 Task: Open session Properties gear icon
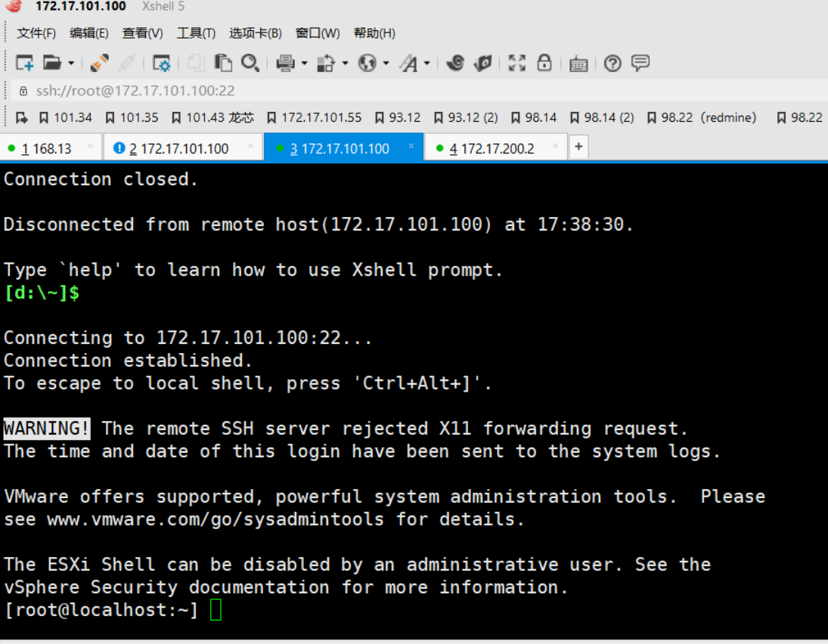(x=161, y=63)
